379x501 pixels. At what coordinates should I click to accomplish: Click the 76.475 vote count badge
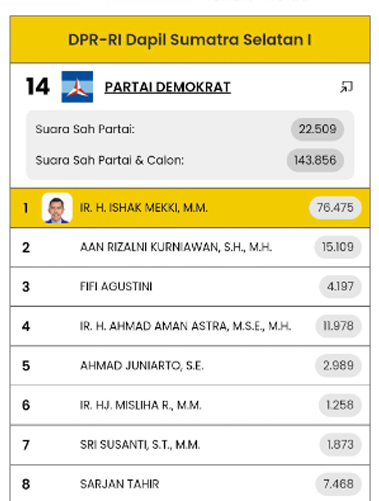pyautogui.click(x=335, y=208)
